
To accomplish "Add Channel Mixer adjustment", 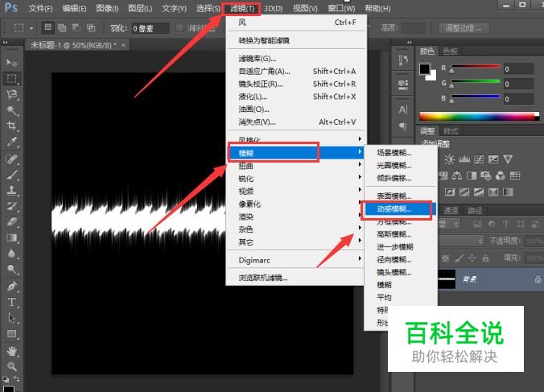I will (501, 175).
